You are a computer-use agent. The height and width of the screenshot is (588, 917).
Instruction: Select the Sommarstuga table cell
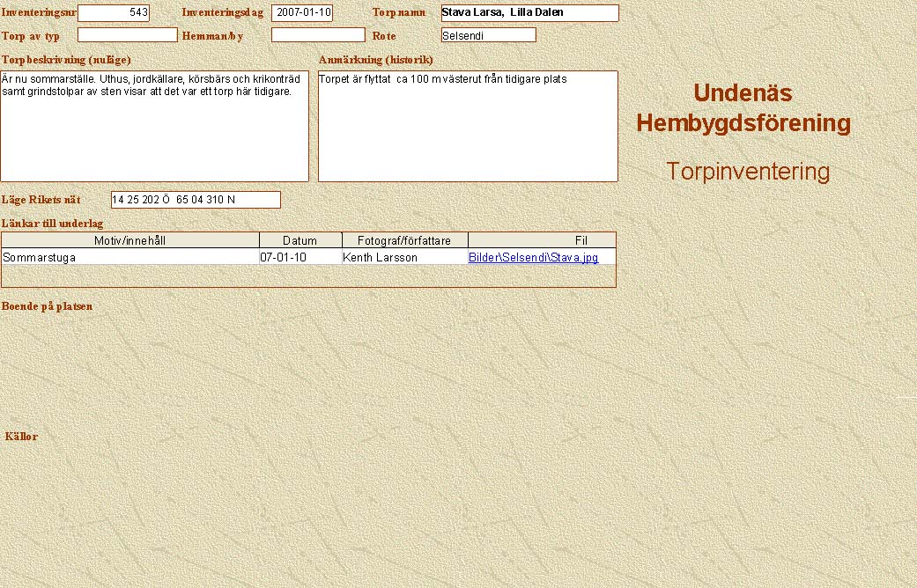(130, 257)
